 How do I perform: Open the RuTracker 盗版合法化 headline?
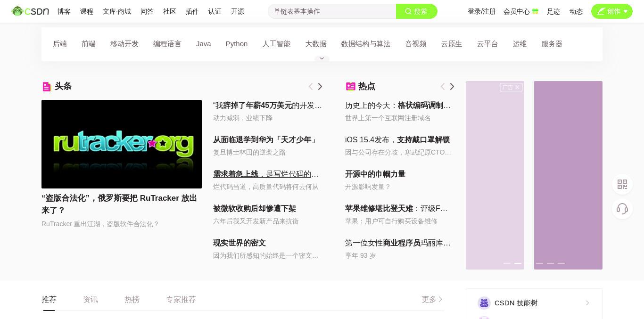[119, 204]
